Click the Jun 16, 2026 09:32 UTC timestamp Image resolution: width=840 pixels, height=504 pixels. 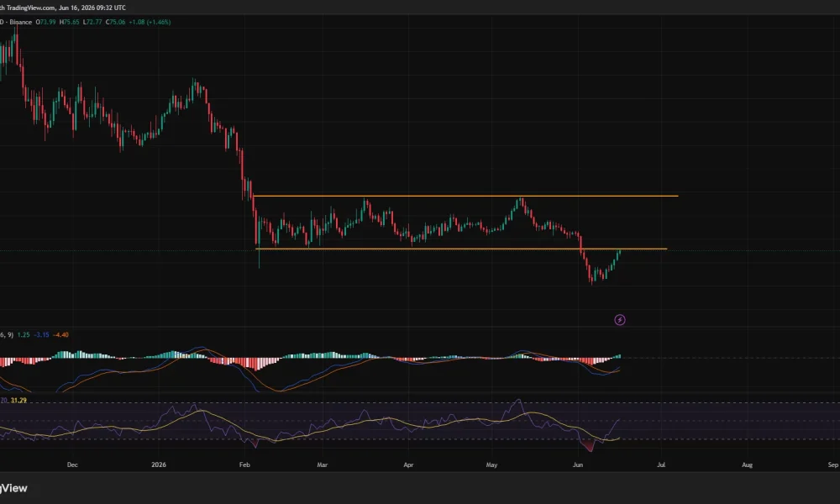pyautogui.click(x=91, y=8)
